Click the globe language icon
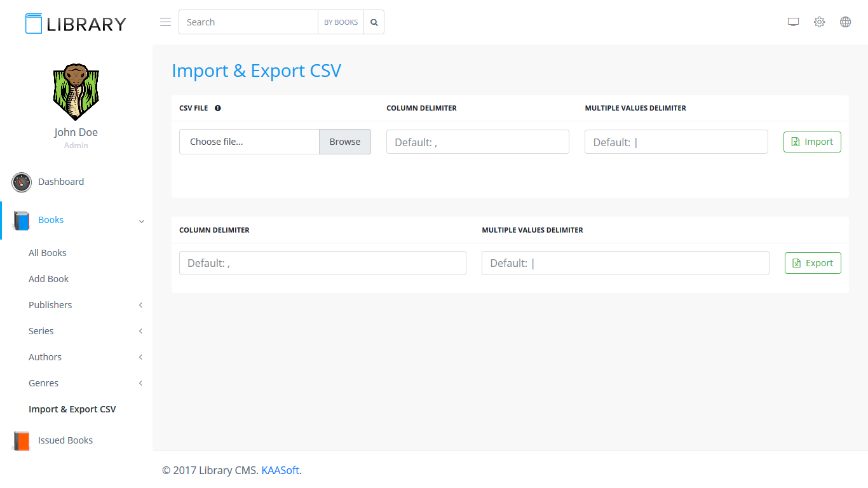This screenshot has width=868, height=488. (845, 22)
